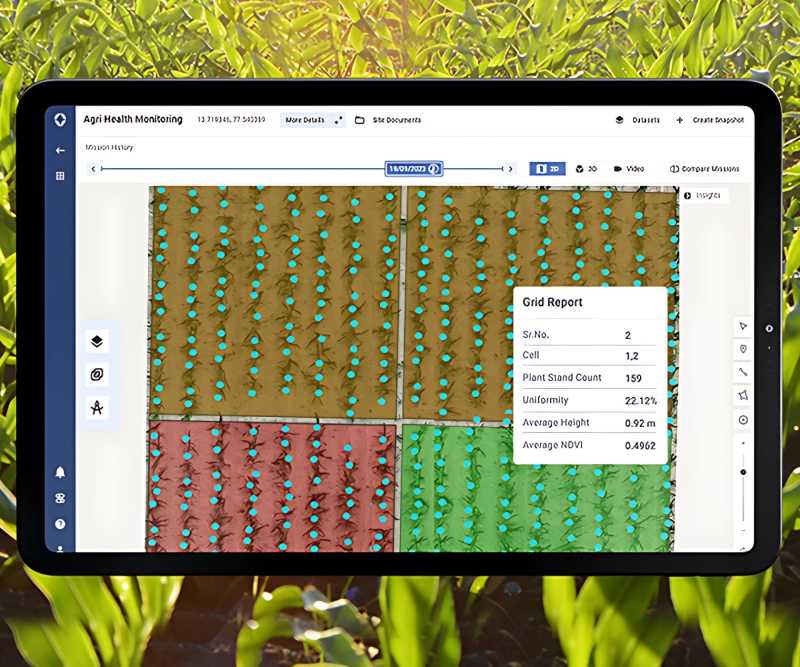Select the compass measurement tool

click(97, 407)
